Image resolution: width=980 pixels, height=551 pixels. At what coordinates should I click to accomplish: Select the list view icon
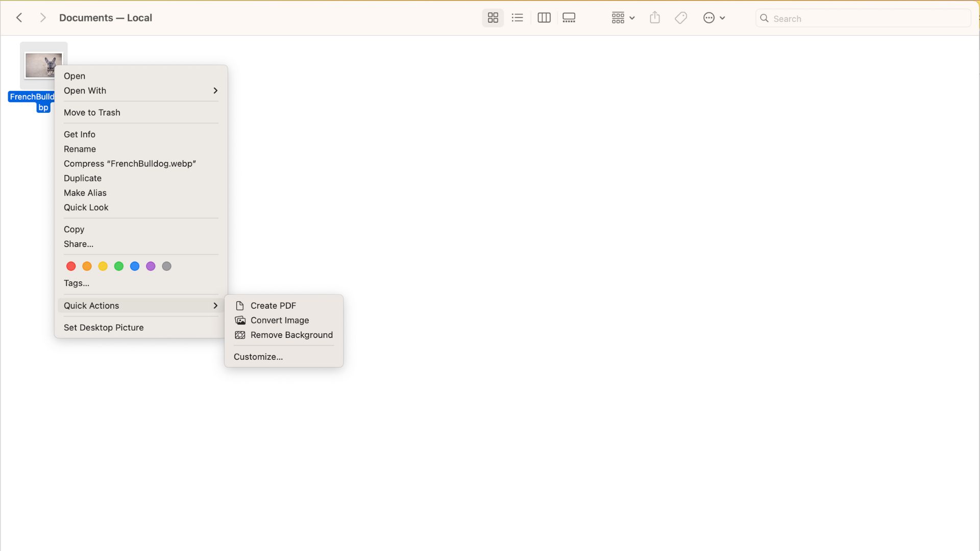518,17
